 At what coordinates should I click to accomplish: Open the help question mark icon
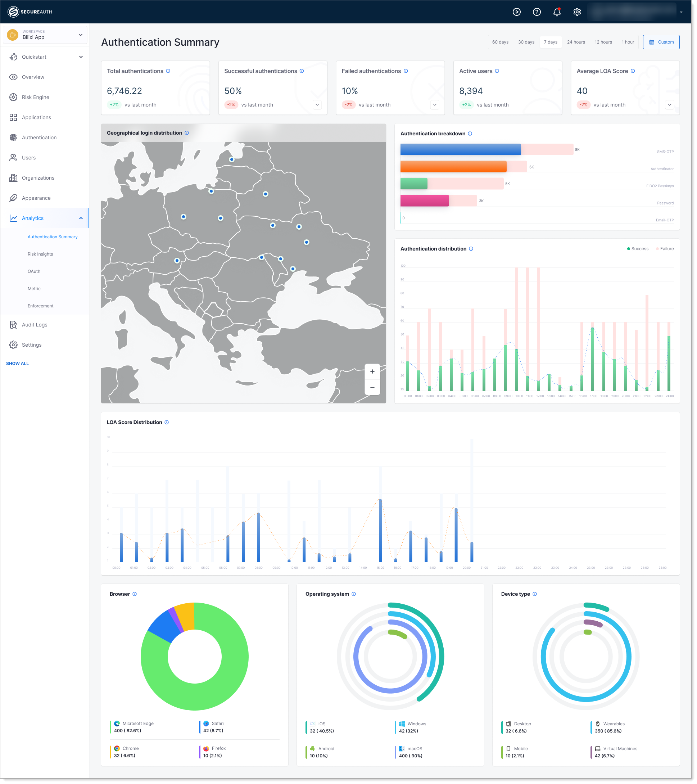pyautogui.click(x=537, y=12)
